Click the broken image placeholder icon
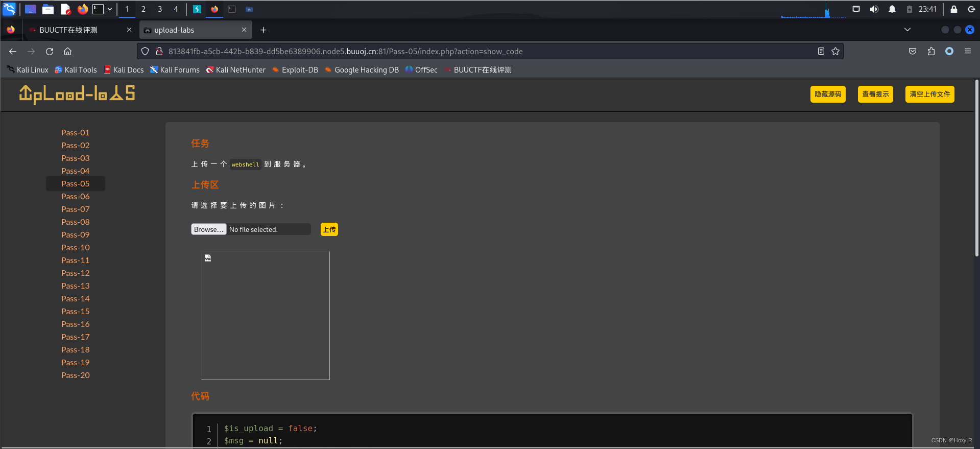Image resolution: width=980 pixels, height=449 pixels. pos(208,258)
